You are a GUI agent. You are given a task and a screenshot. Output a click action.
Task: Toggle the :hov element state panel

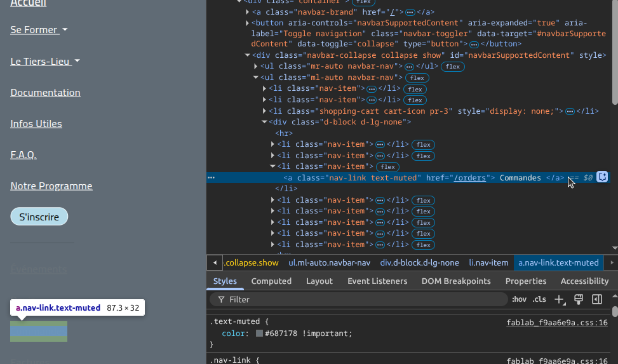(519, 299)
